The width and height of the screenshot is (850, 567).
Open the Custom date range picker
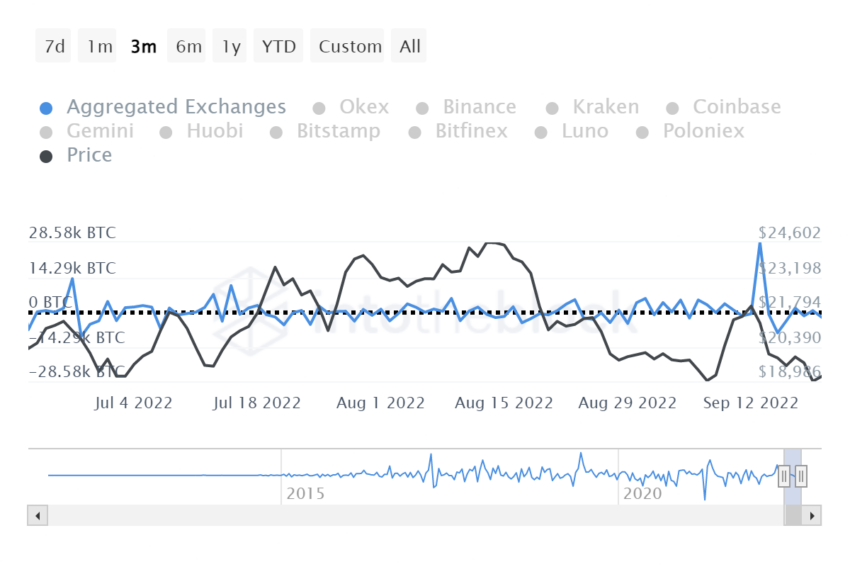350,46
